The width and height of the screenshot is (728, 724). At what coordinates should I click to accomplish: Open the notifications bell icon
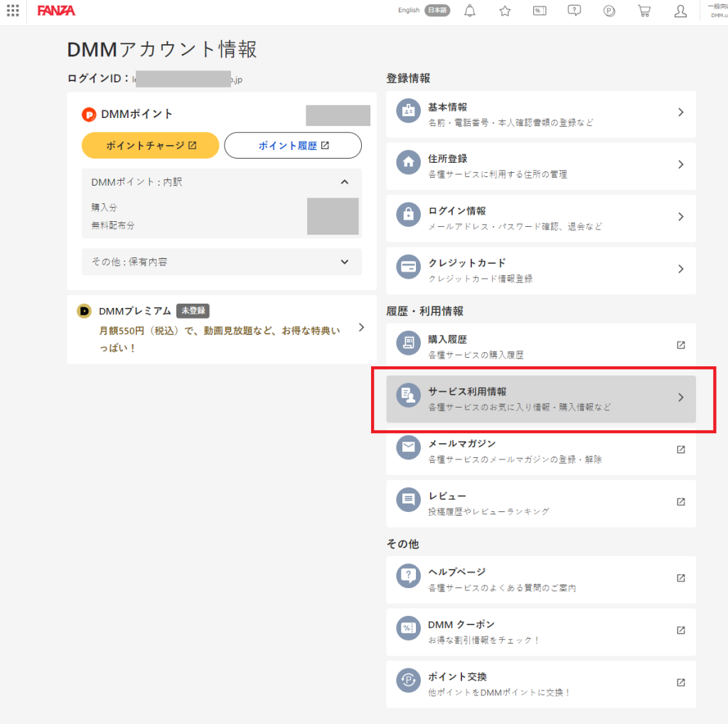tap(469, 11)
